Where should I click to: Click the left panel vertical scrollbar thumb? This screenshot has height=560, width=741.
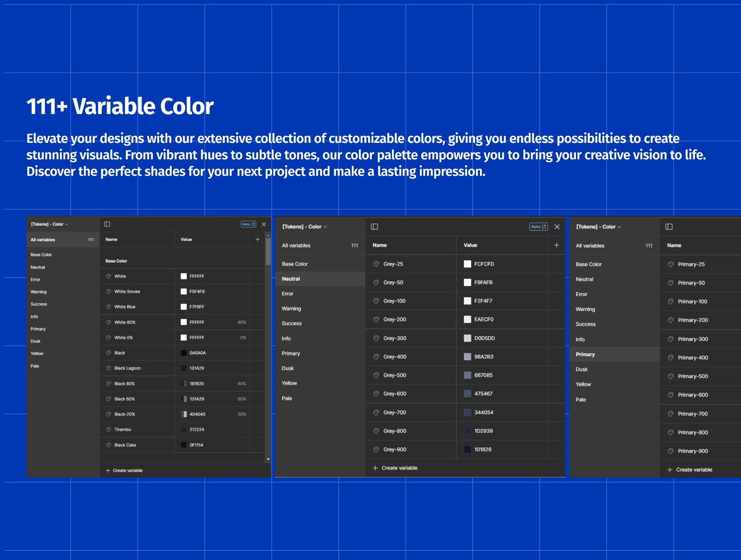coord(268,251)
